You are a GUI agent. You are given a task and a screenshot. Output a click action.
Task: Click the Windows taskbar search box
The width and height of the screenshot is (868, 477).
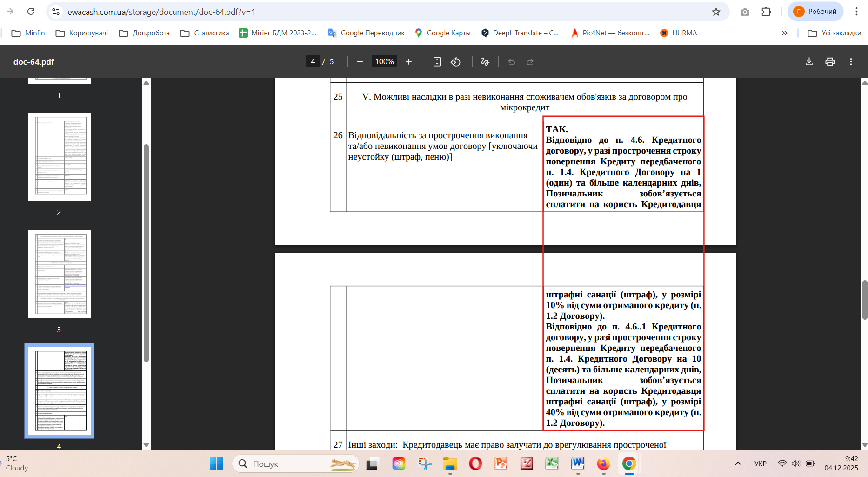(295, 464)
